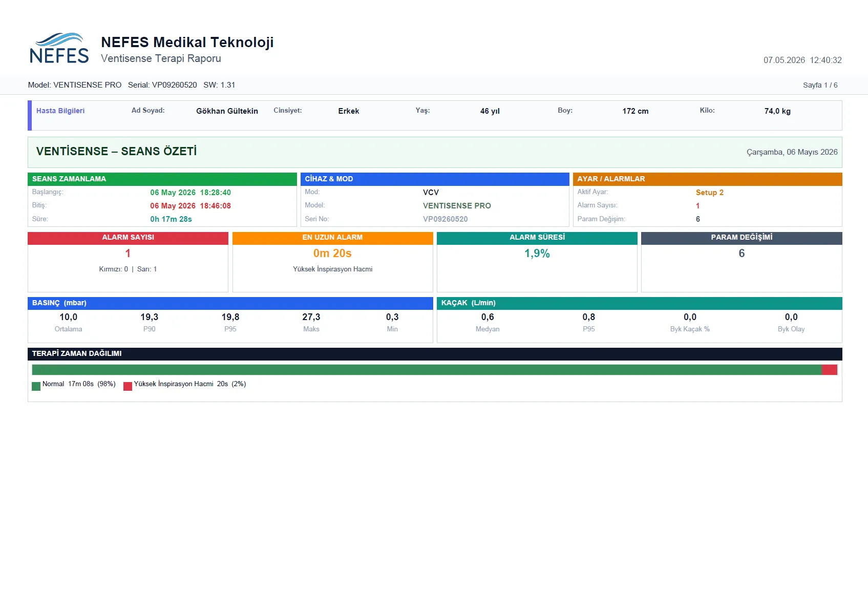The width and height of the screenshot is (868, 612).
Task: Select the pressure P95 value "19,8"
Action: click(x=230, y=318)
